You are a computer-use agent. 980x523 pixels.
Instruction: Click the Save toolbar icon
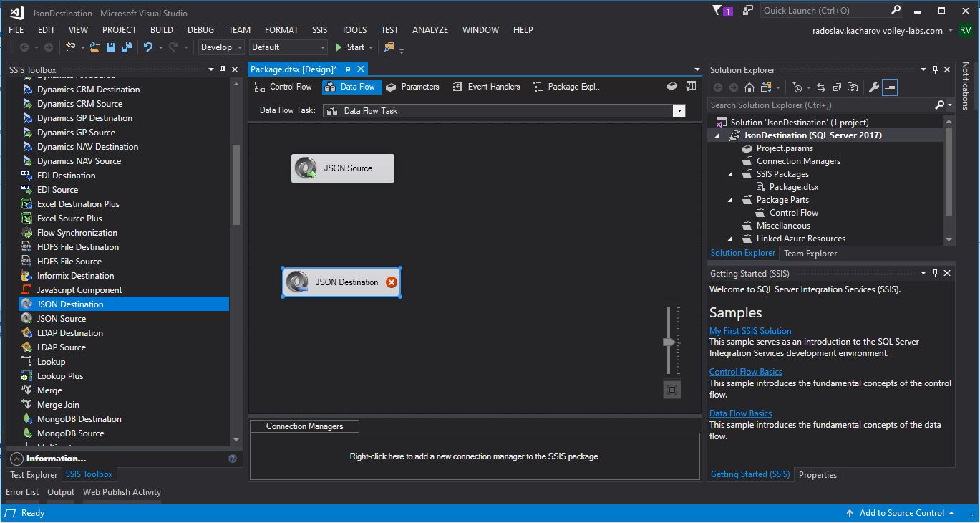pos(111,47)
